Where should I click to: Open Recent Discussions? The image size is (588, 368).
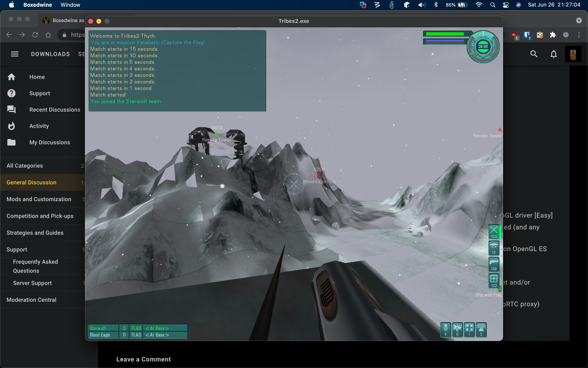click(55, 110)
